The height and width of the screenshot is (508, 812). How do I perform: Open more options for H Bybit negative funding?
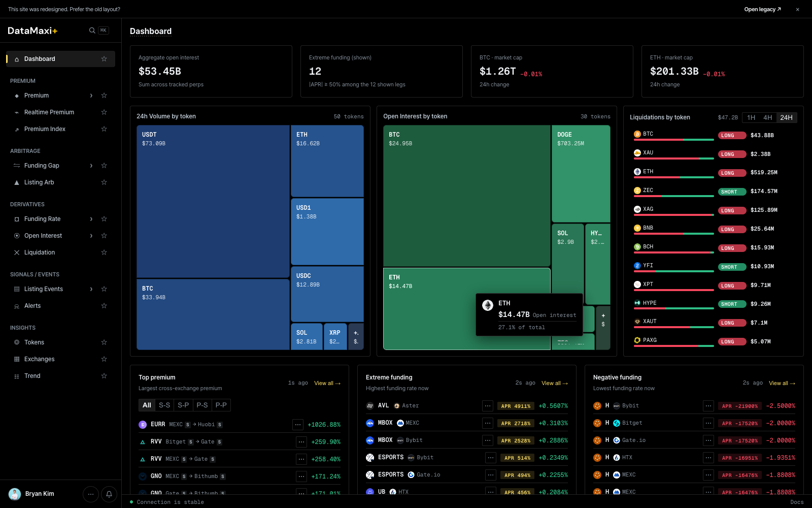pyautogui.click(x=708, y=406)
